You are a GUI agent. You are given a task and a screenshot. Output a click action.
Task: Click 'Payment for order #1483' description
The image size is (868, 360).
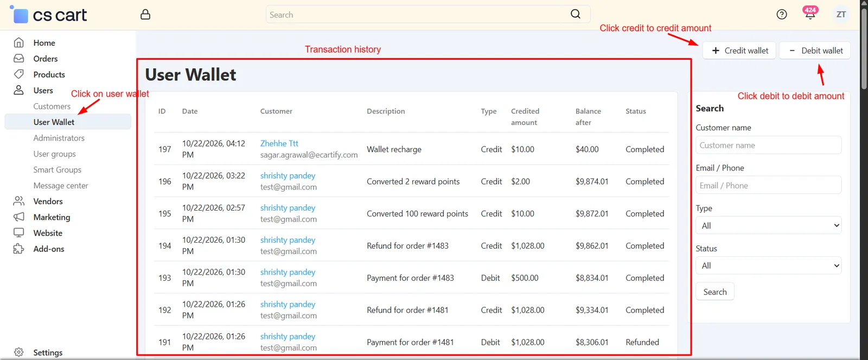[410, 277]
